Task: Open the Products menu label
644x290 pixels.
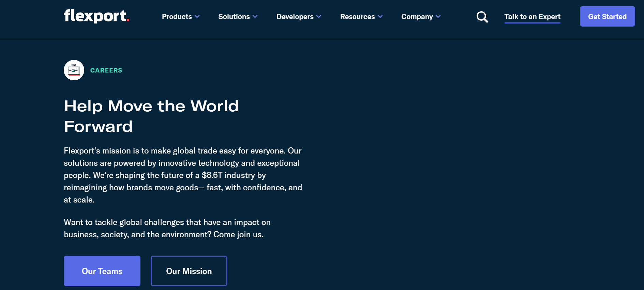Action: pos(177,17)
